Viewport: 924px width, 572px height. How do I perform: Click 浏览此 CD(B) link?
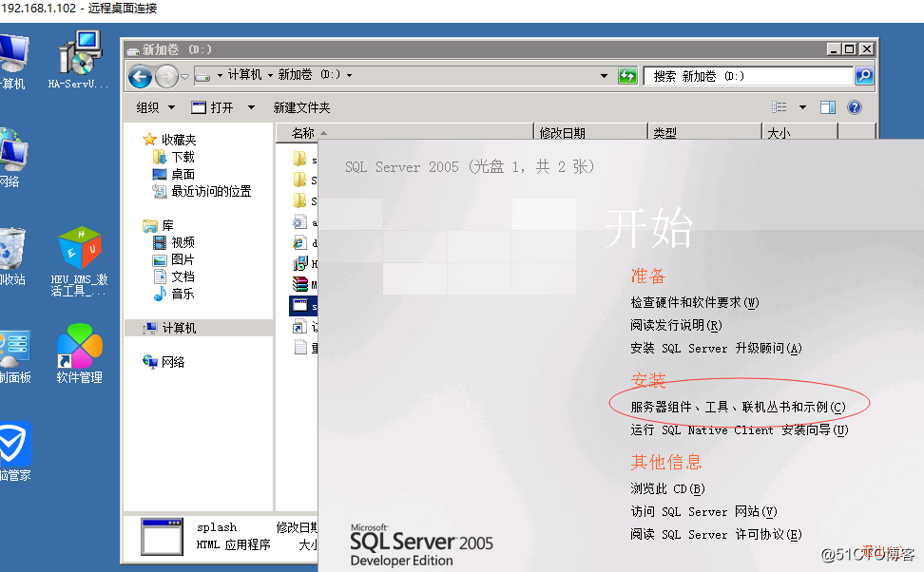(x=667, y=489)
